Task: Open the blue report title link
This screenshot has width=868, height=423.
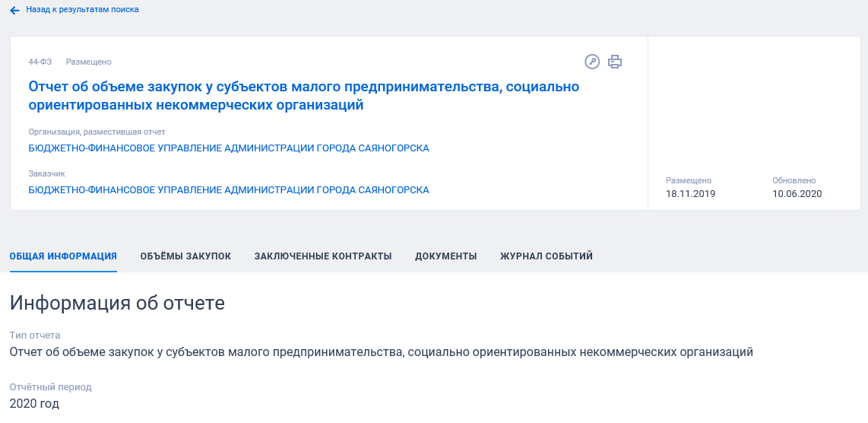Action: 304,96
